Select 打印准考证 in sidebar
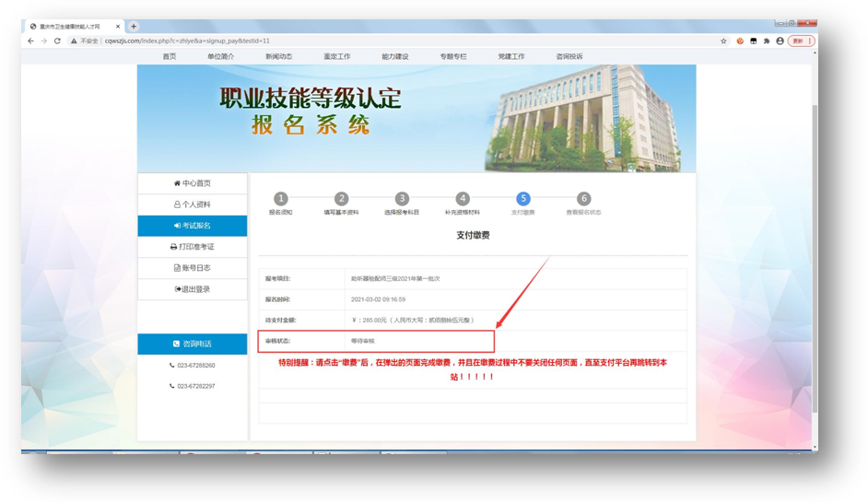Image resolution: width=868 pixels, height=502 pixels. (x=193, y=247)
